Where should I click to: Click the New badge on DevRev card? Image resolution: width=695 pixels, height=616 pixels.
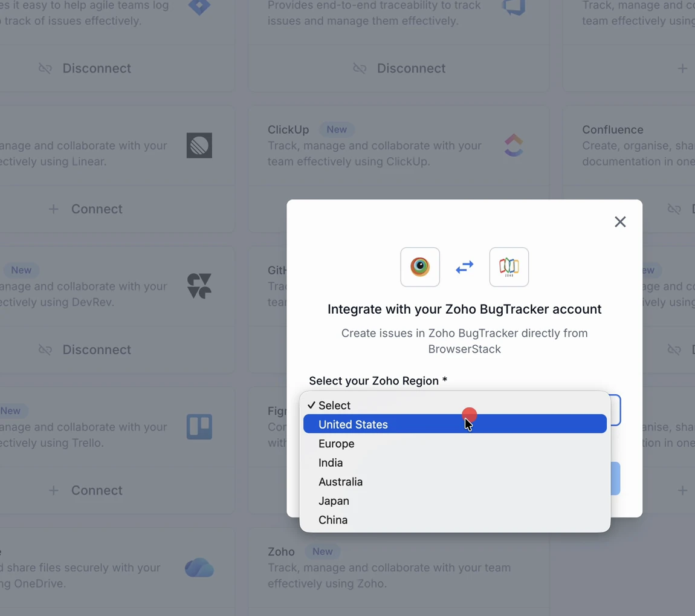[x=21, y=270]
